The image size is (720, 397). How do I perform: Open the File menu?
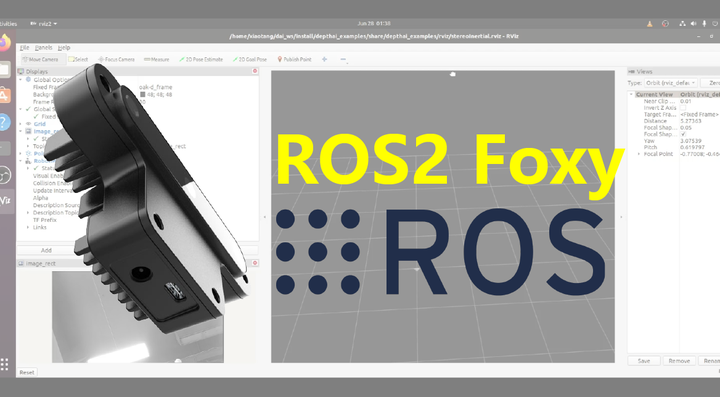coord(24,48)
